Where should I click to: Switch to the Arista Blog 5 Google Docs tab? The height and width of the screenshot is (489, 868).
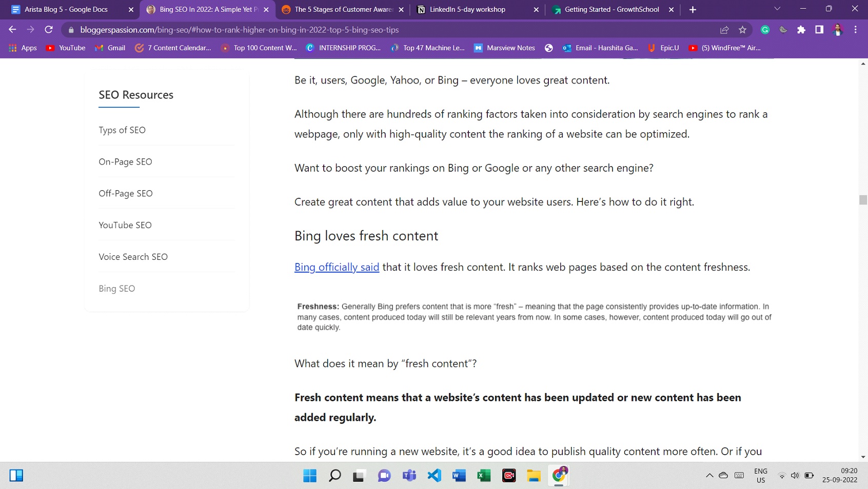pyautogui.click(x=66, y=9)
